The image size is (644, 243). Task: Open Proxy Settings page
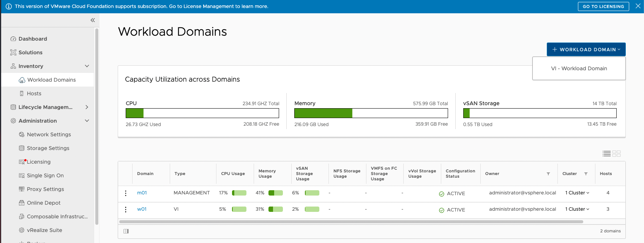[46, 189]
